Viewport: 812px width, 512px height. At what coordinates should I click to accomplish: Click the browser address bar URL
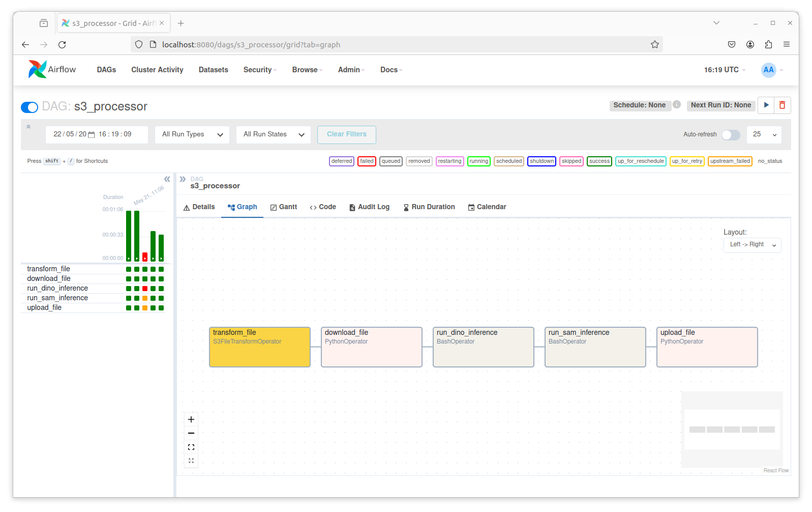pos(251,45)
